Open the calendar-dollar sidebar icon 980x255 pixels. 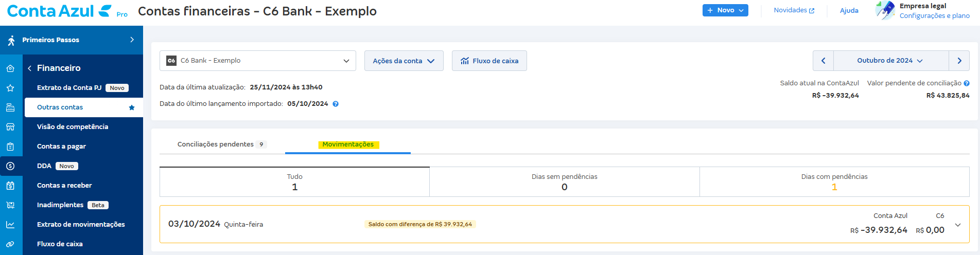pyautogui.click(x=10, y=186)
